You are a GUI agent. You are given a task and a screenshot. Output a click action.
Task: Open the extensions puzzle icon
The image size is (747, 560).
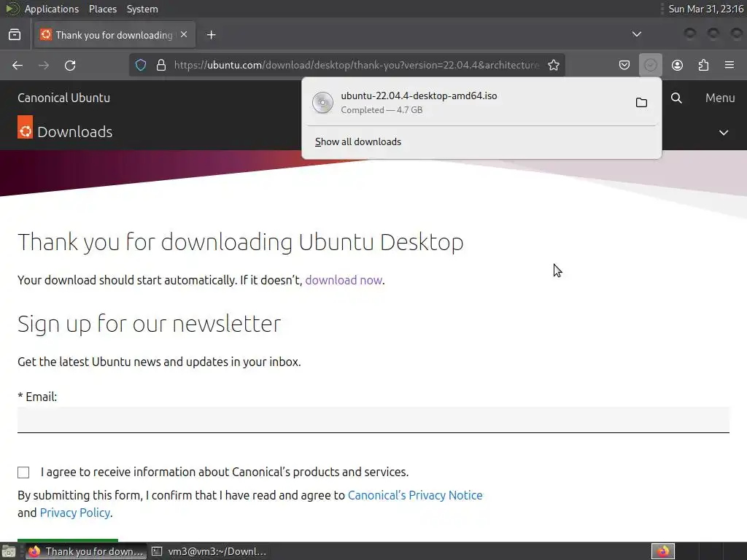click(703, 65)
